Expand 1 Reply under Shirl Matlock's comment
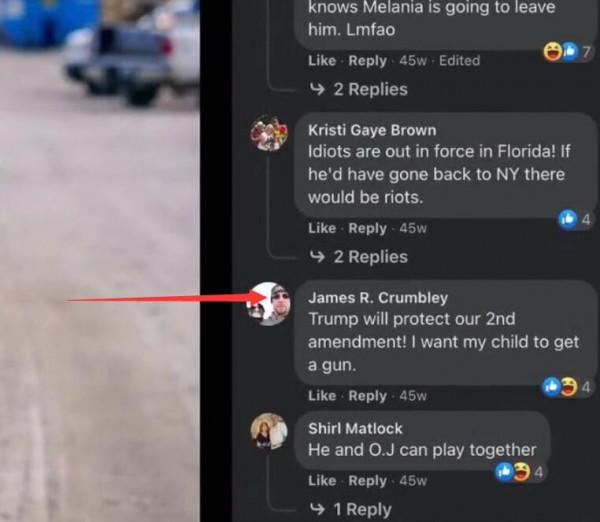 click(x=350, y=509)
